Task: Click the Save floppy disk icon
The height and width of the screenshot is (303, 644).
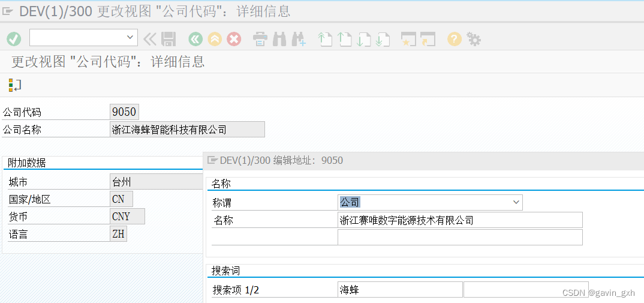Action: [168, 40]
